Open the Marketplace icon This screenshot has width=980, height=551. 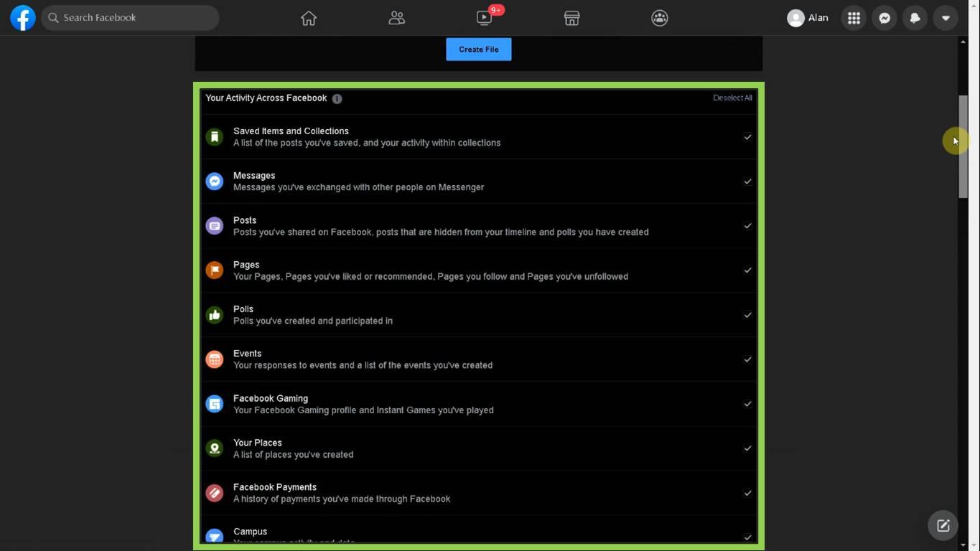click(x=571, y=18)
